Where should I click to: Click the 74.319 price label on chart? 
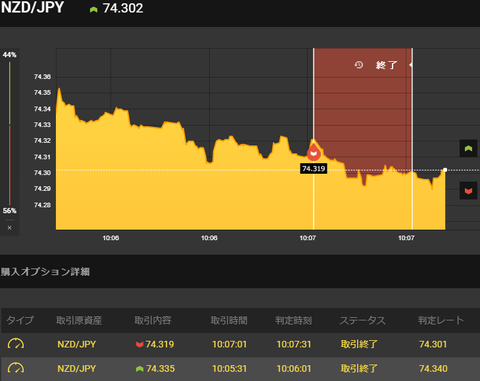(313, 168)
